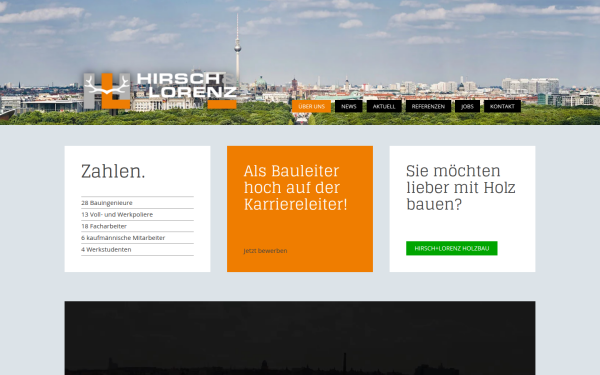This screenshot has height=375, width=600.
Task: Click the dark skyline image panel
Action: [300, 338]
